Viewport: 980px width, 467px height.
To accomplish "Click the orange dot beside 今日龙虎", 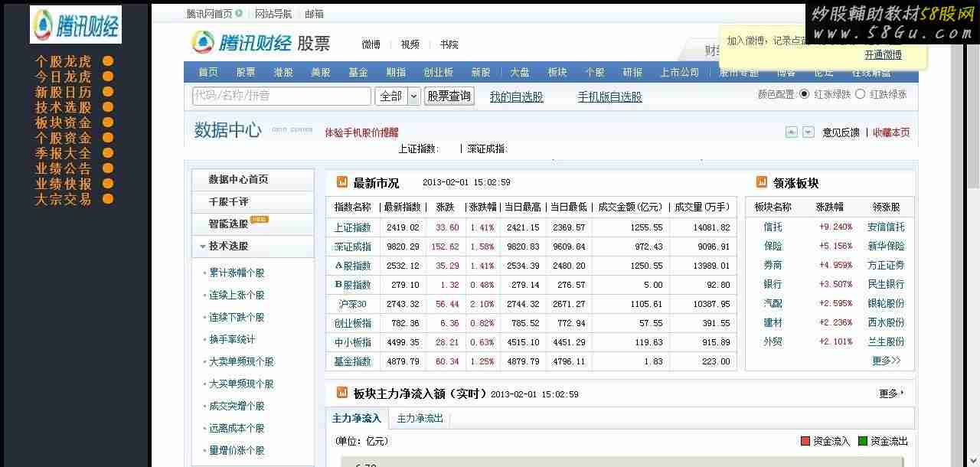I will [x=108, y=77].
